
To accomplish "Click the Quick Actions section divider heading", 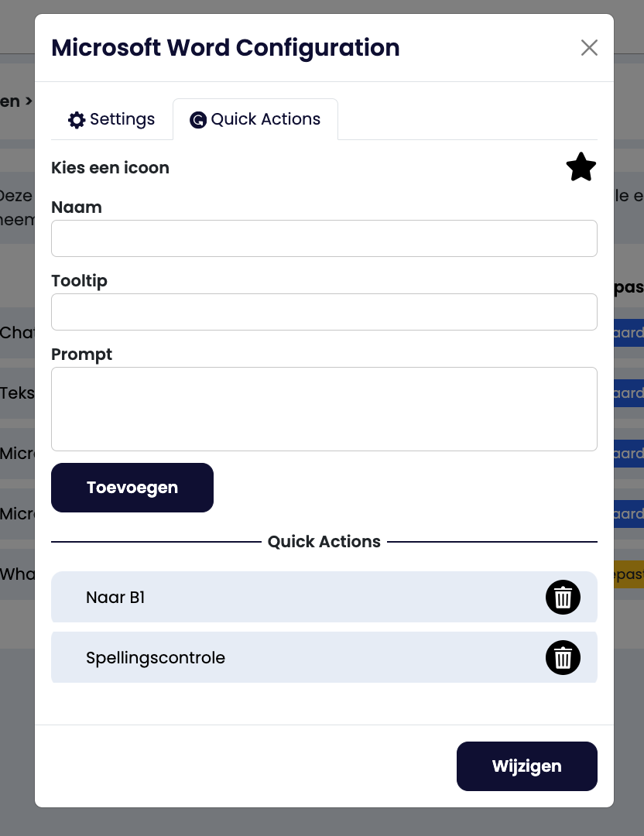I will (324, 542).
